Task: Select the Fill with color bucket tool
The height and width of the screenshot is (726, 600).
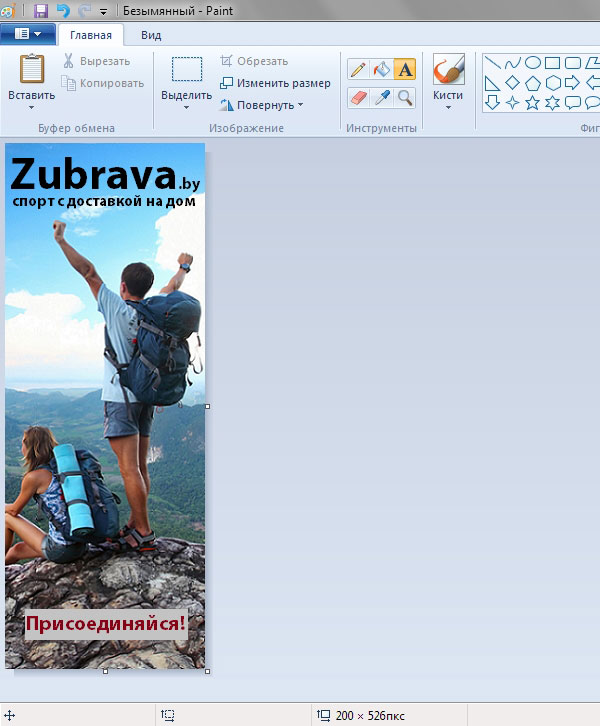Action: coord(381,69)
